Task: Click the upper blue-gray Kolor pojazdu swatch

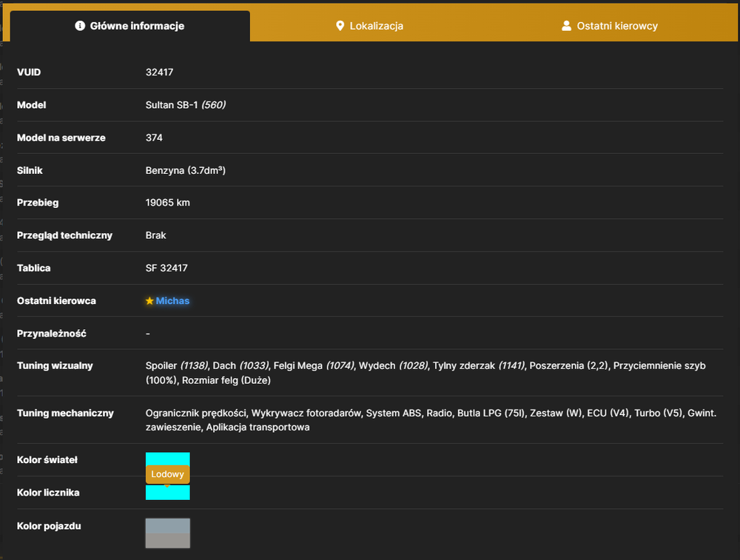Action: (x=167, y=526)
